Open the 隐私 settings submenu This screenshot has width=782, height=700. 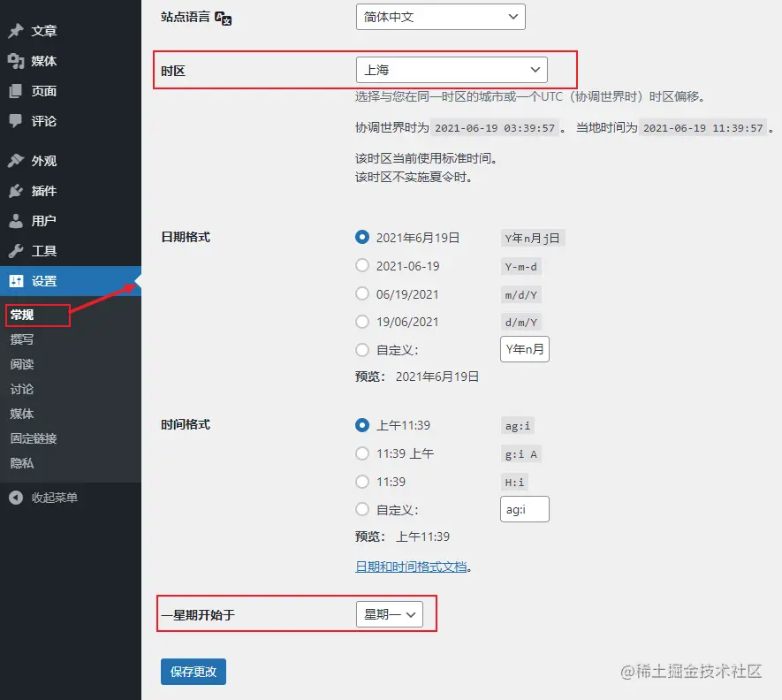(x=22, y=463)
